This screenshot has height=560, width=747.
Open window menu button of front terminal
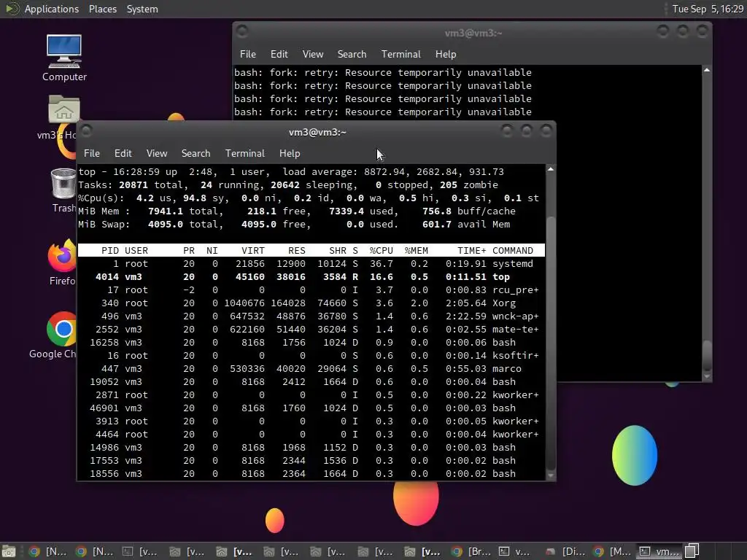point(86,131)
